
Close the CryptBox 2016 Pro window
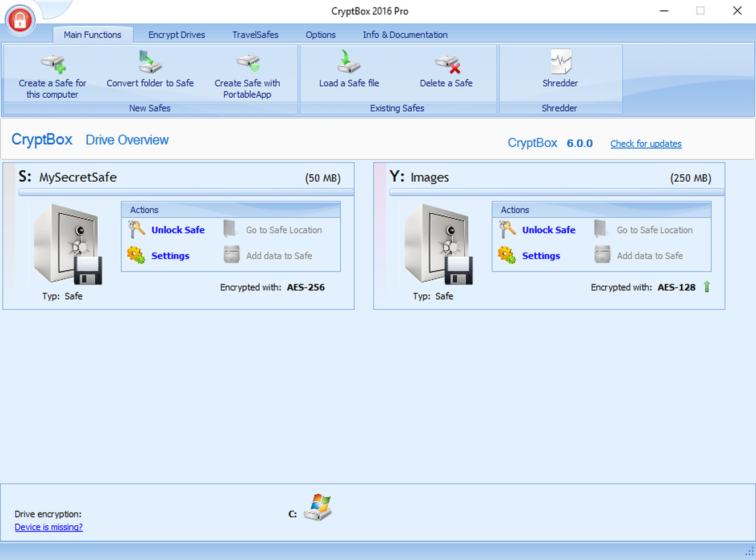pos(737,11)
